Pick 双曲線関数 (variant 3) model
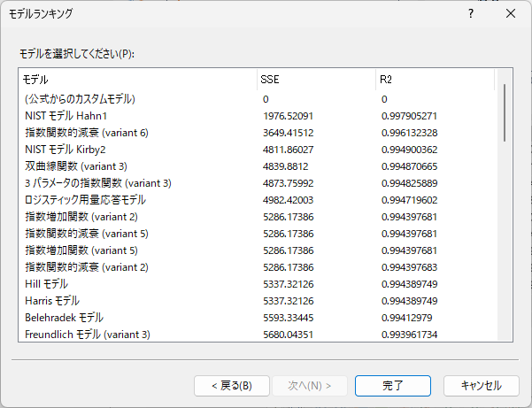532x408 pixels. (76, 166)
